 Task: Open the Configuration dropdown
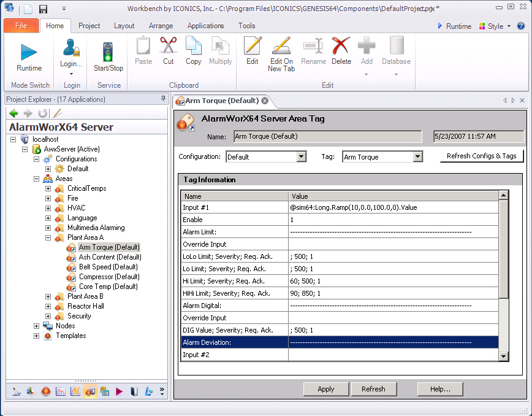(x=301, y=157)
